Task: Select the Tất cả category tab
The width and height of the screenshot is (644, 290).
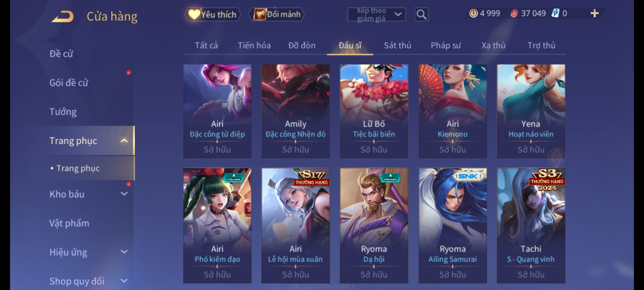Action: [x=206, y=45]
